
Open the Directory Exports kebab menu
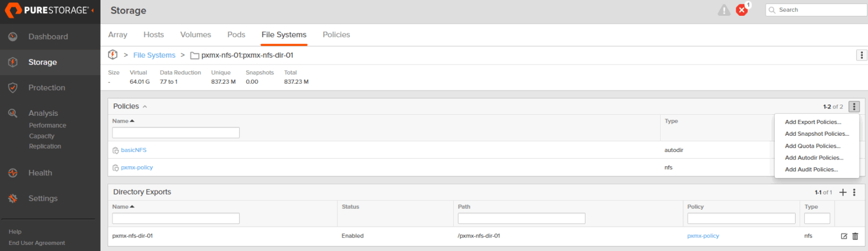[854, 192]
